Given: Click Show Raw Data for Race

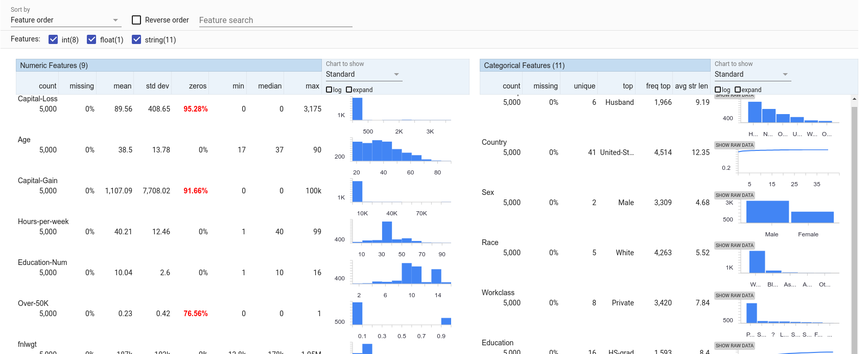Looking at the screenshot, I should 735,246.
